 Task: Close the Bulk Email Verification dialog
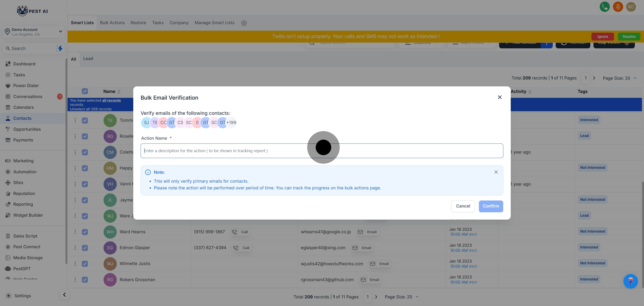500,97
